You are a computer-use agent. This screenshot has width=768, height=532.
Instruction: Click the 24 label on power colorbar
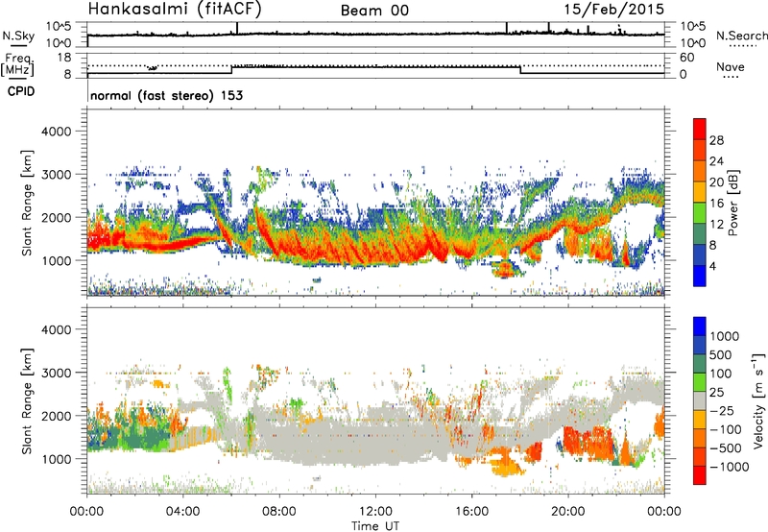(716, 161)
